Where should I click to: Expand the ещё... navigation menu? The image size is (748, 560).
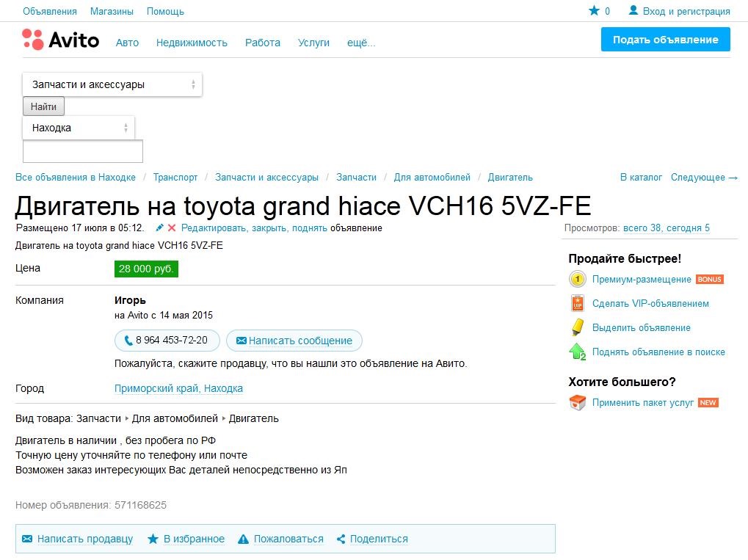pyautogui.click(x=361, y=43)
